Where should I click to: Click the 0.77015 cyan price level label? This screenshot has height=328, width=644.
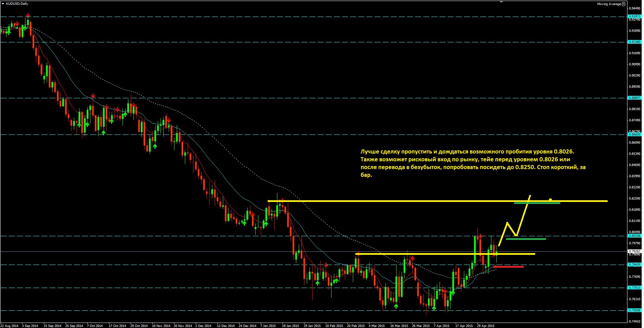pos(635,288)
